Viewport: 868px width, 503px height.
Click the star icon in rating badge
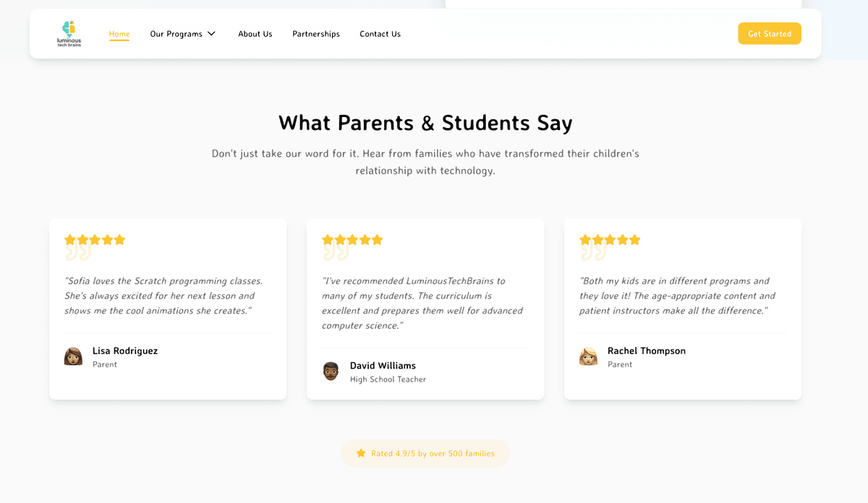pos(361,453)
